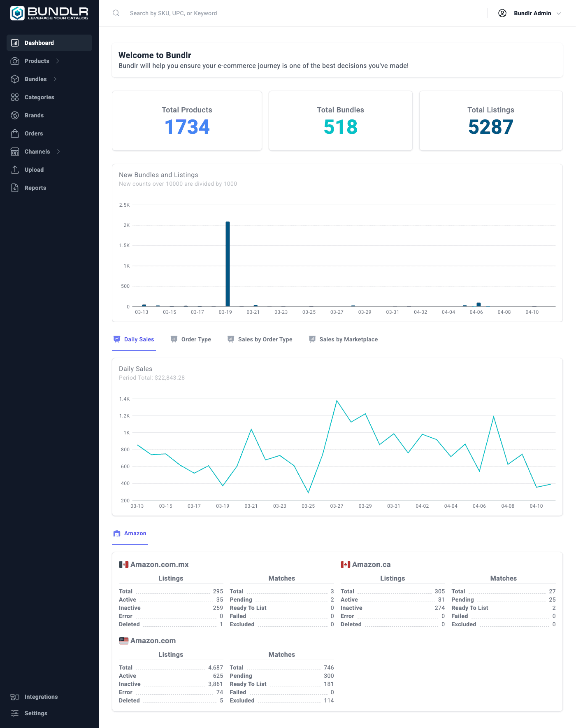576x728 pixels.
Task: Click the Upload arrow icon
Action: (x=15, y=170)
